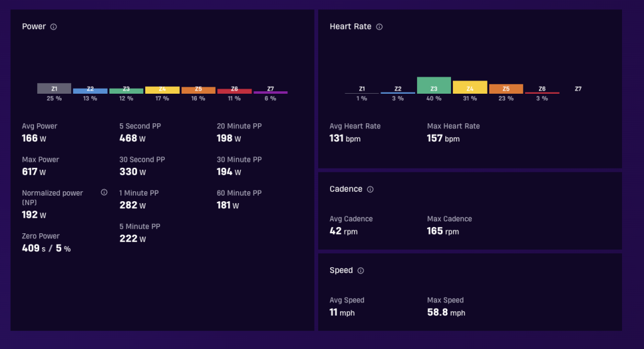This screenshot has height=349, width=644.
Task: Click the Heart Rate zone 31 % label
Action: [470, 99]
